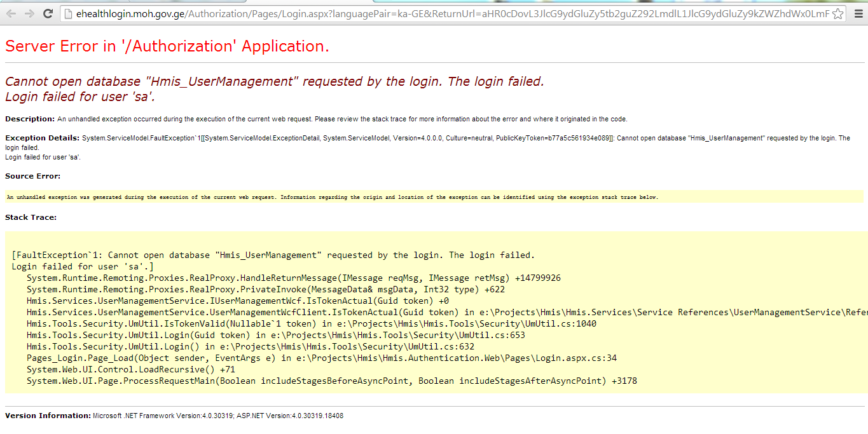The image size is (868, 434).
Task: Click the System.Web.UI.Control.LoadRecursive line
Action: (130, 369)
